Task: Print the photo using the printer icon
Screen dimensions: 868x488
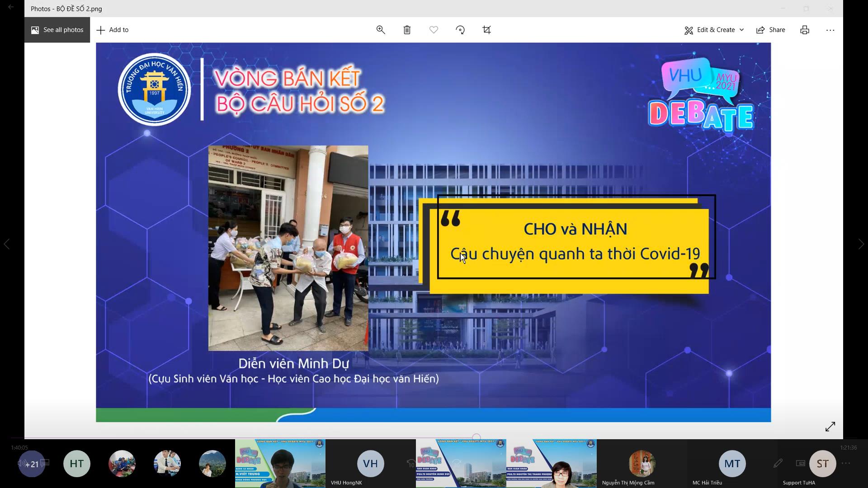Action: click(x=805, y=30)
